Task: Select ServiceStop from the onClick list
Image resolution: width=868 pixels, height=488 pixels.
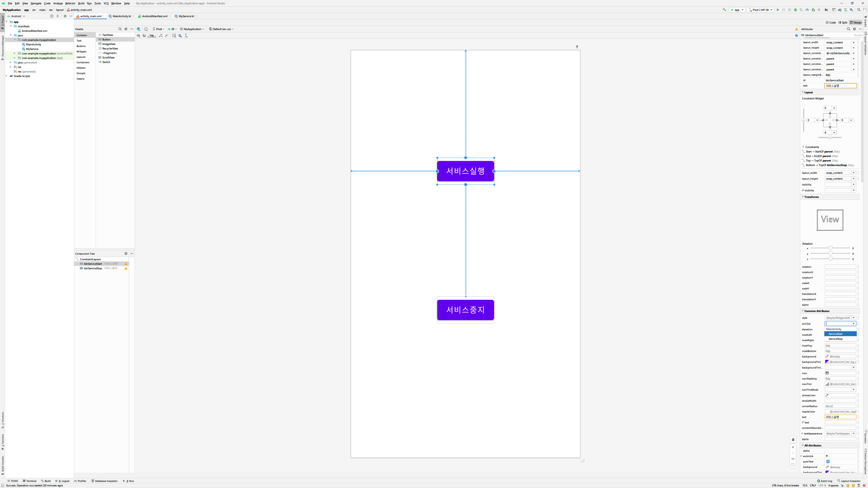Action: 836,339
